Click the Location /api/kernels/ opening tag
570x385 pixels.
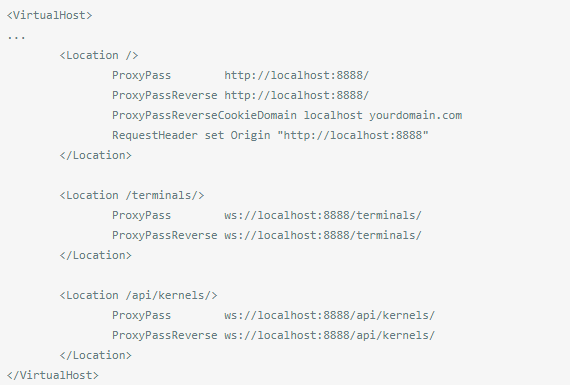(x=139, y=295)
